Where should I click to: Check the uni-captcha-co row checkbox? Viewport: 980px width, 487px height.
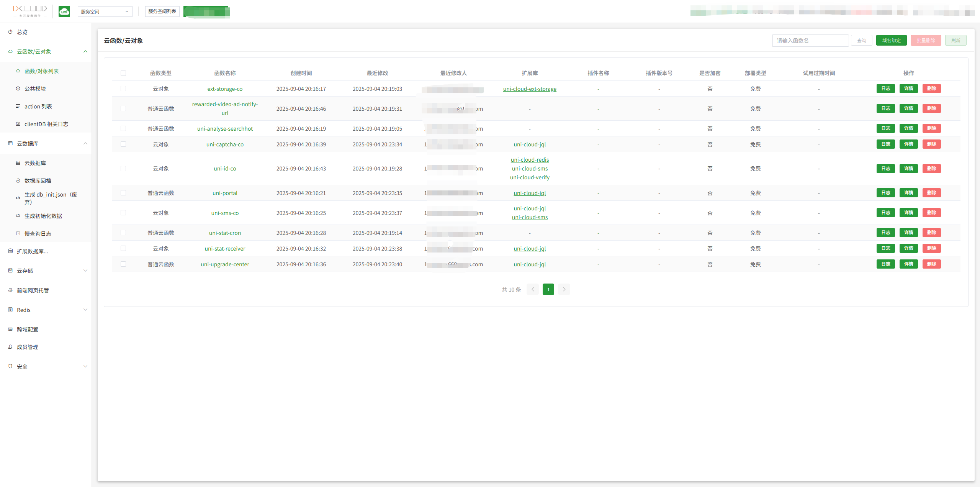123,144
